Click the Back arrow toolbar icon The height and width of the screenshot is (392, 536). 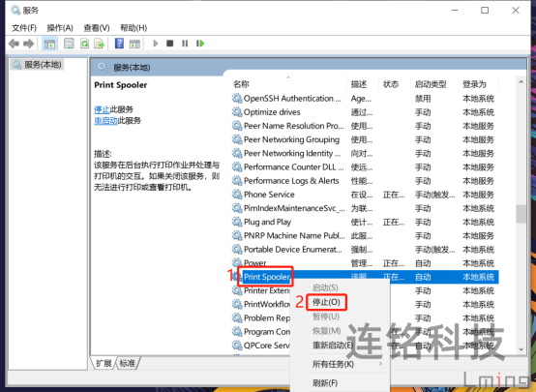(x=14, y=44)
